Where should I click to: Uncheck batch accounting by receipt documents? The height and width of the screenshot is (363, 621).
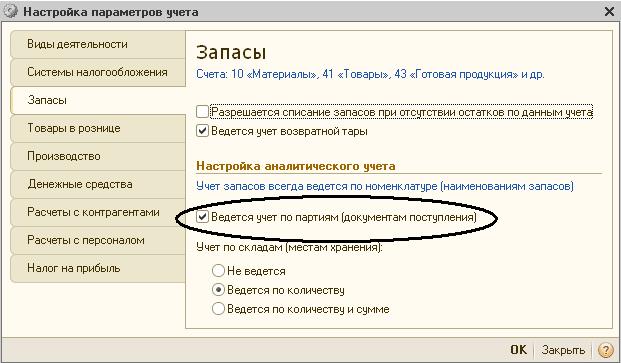pos(202,217)
